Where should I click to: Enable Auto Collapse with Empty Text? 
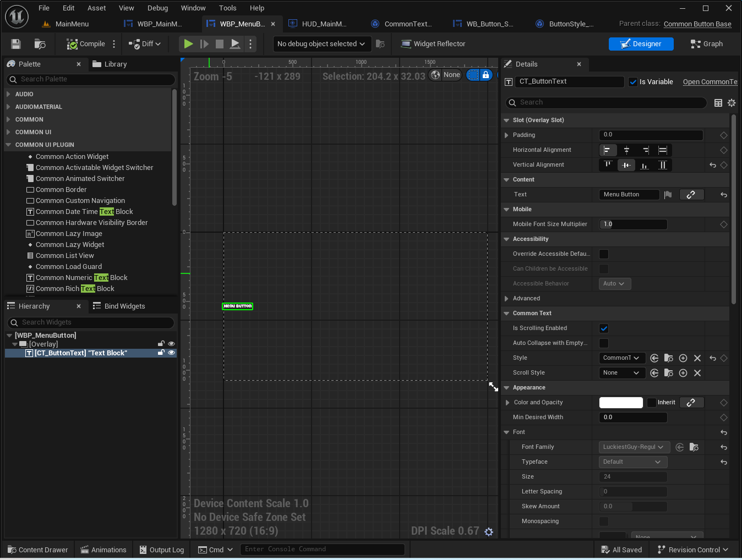(604, 343)
